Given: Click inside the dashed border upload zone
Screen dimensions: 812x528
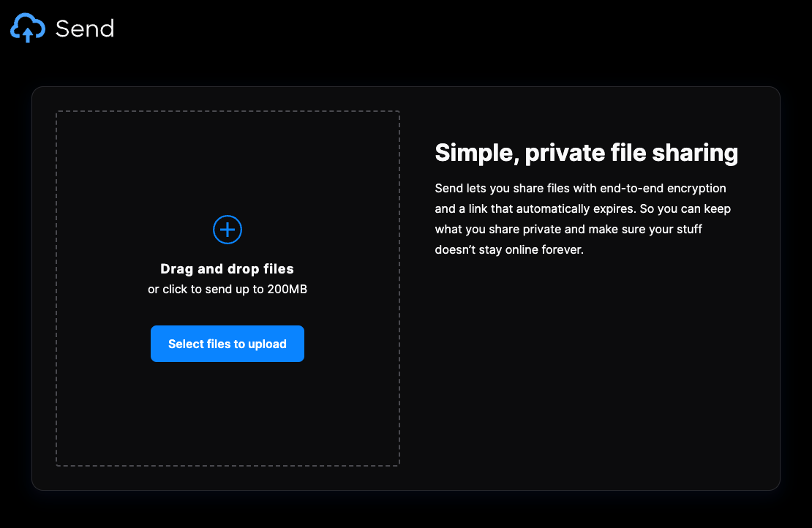Looking at the screenshot, I should point(227,410).
